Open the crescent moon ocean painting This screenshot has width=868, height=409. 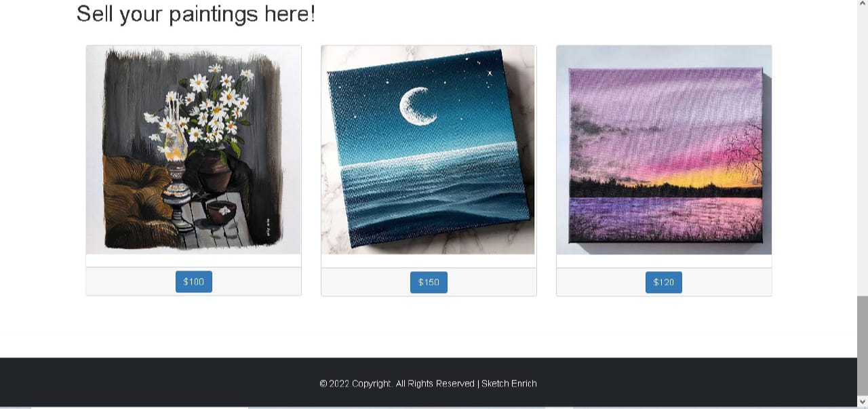429,150
